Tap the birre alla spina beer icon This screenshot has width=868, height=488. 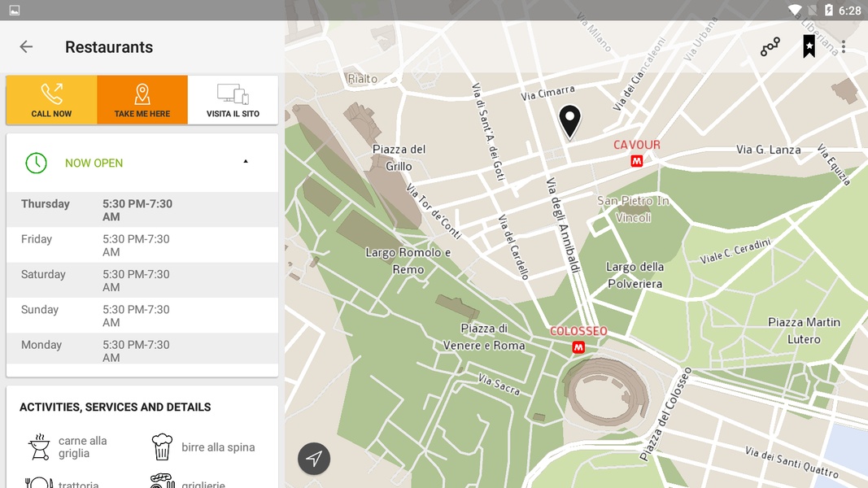coord(162,447)
